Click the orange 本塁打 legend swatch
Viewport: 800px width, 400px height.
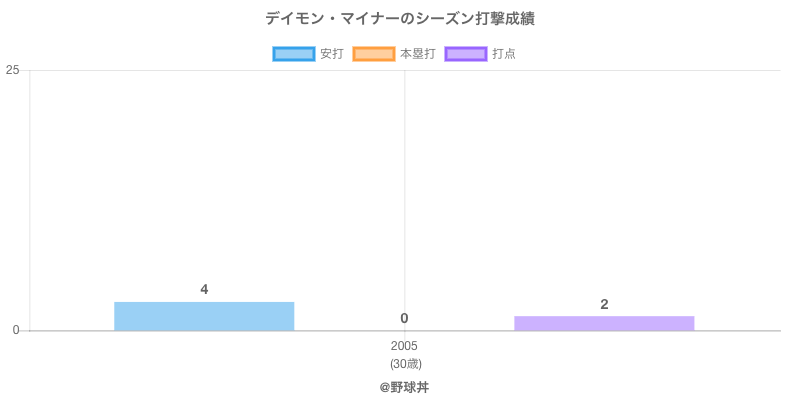coord(373,54)
